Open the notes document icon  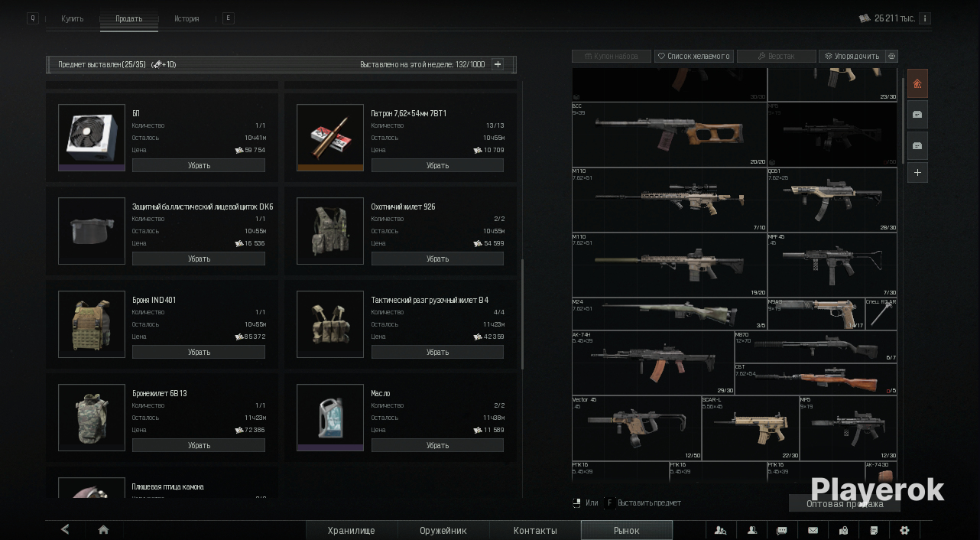point(874,530)
